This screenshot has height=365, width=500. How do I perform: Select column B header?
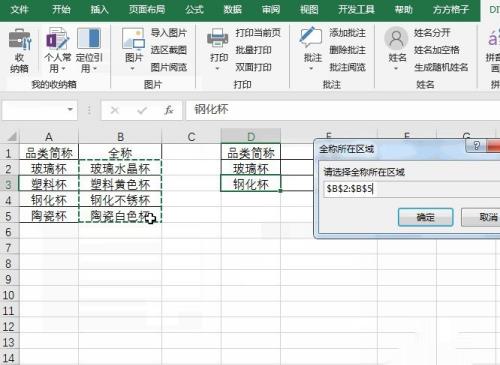[120, 137]
